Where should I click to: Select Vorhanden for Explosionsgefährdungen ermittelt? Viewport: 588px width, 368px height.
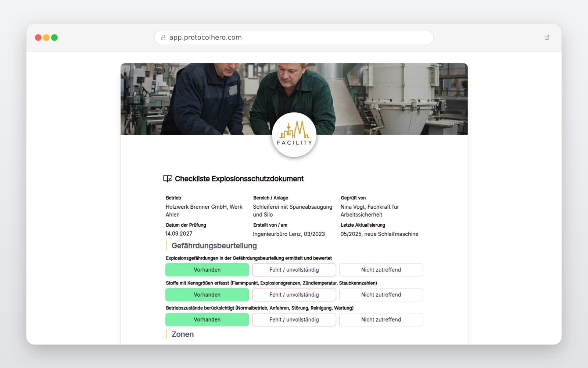point(207,270)
